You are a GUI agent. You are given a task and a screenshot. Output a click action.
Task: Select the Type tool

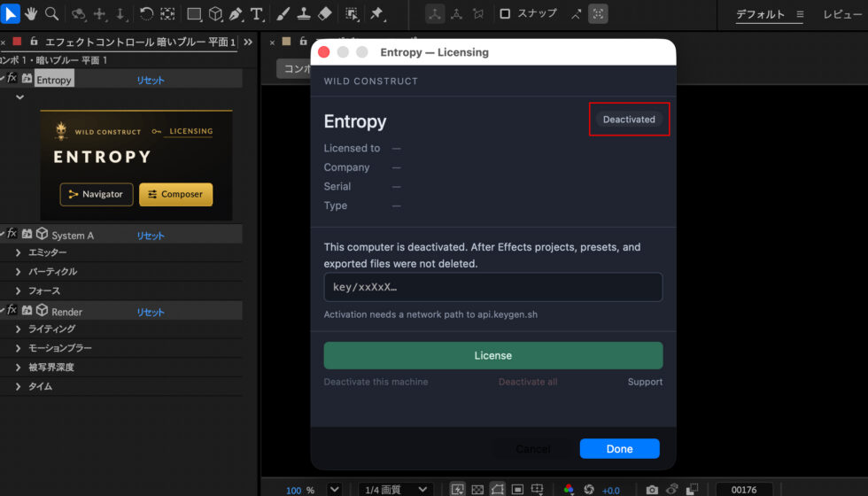click(x=256, y=14)
